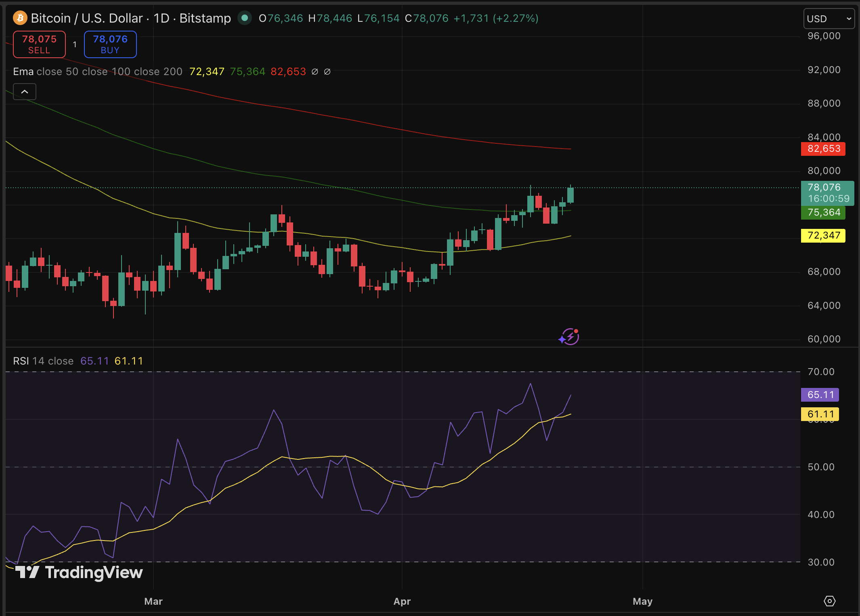The image size is (860, 616).
Task: Click the green source dot beside OHLC values
Action: point(245,18)
